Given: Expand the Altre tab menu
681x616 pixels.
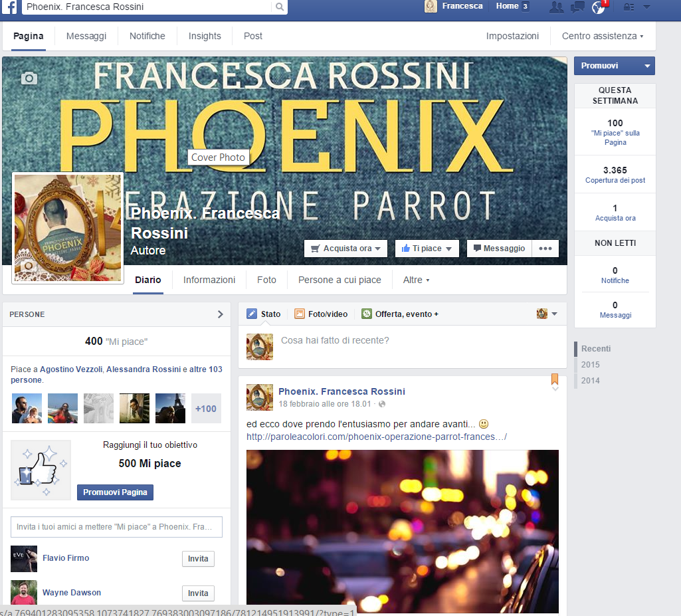Looking at the screenshot, I should point(416,280).
